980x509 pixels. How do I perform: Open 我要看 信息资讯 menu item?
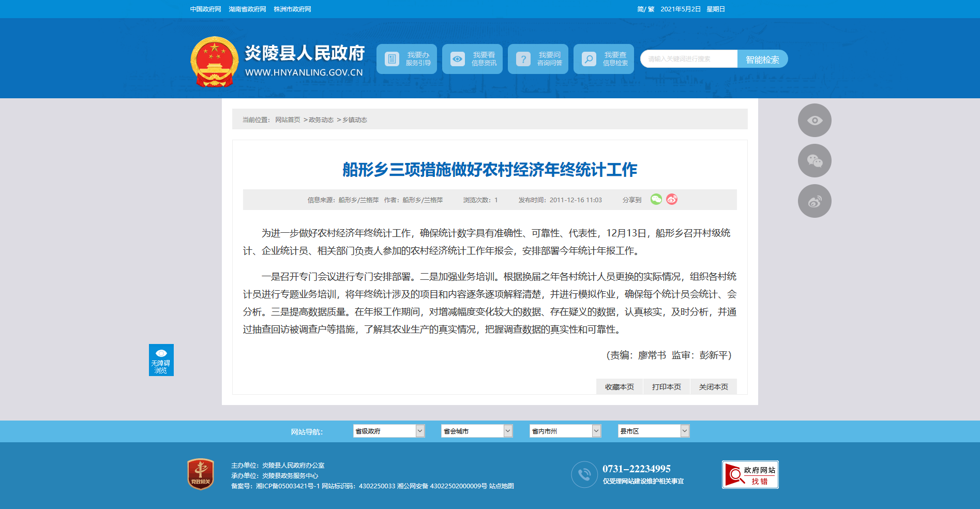pyautogui.click(x=472, y=59)
